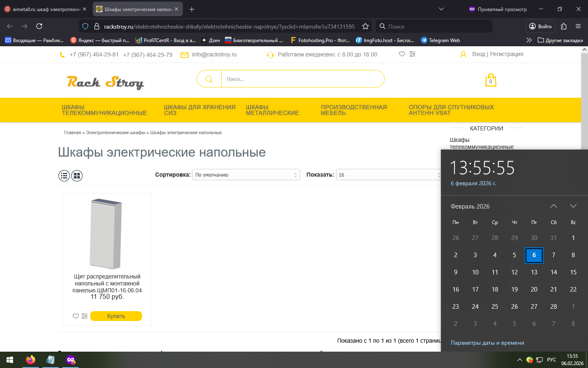Click the Февраль 2026 calendar header
The height and width of the screenshot is (368, 588).
[x=470, y=206]
